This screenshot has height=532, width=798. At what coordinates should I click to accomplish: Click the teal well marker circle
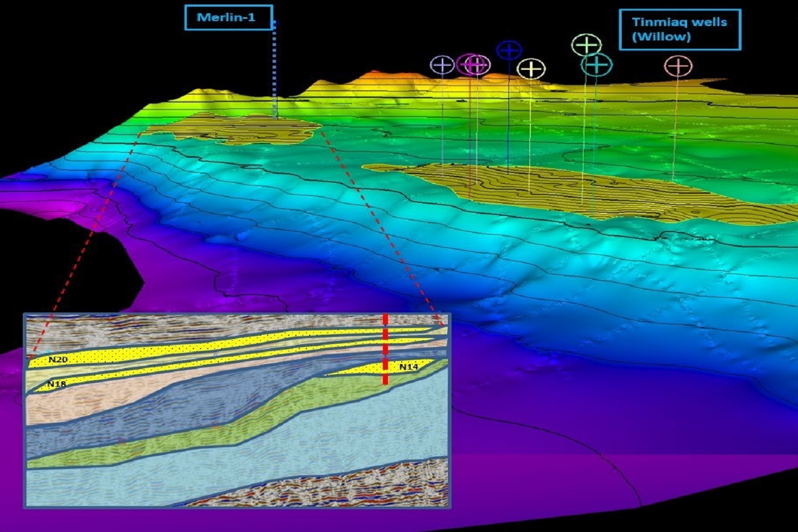click(x=596, y=65)
